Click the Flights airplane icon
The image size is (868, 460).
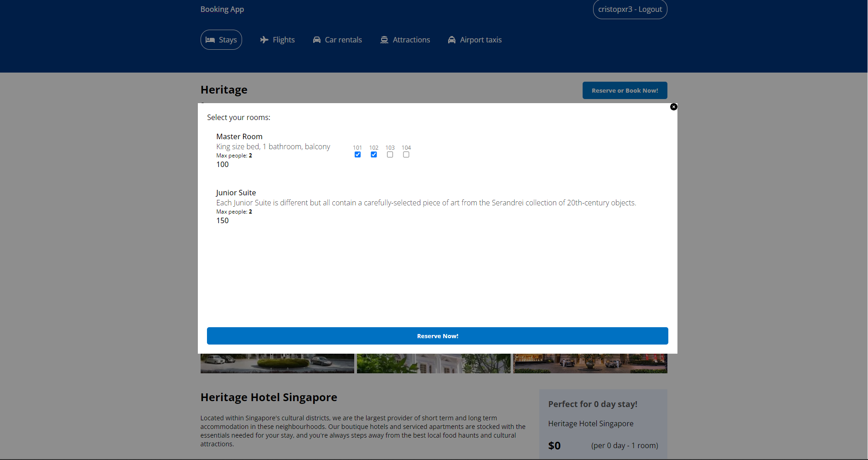tap(264, 40)
